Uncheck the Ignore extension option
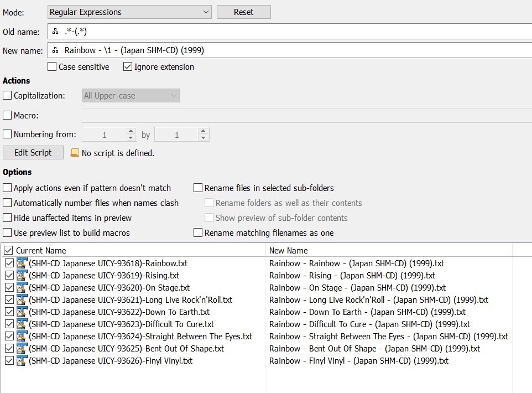Viewport: 532px width, 393px height. [x=128, y=66]
